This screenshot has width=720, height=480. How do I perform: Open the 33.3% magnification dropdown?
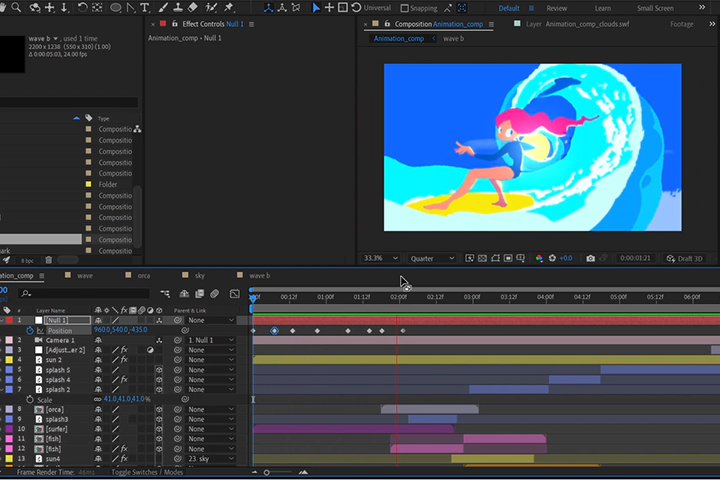[x=381, y=258]
